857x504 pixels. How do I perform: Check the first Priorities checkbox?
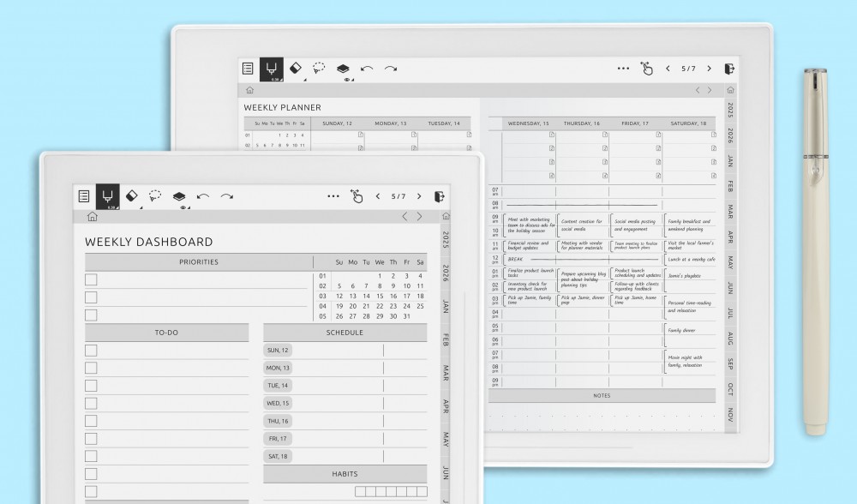click(90, 279)
